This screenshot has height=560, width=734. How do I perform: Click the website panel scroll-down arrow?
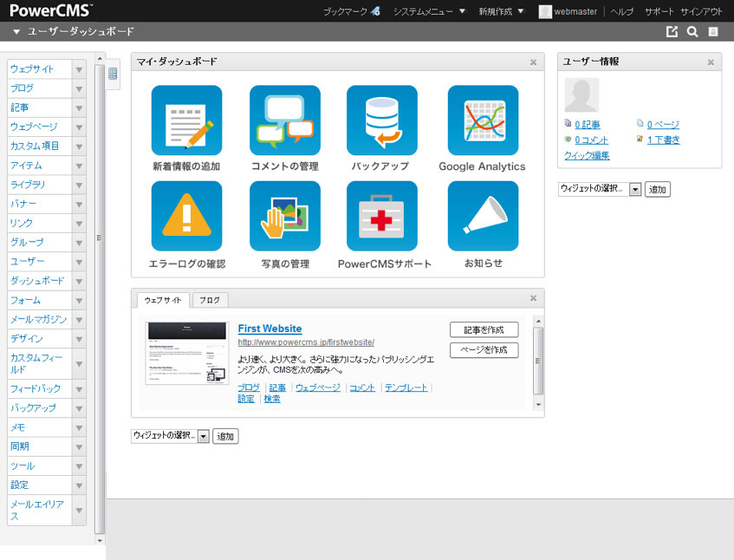[538, 405]
